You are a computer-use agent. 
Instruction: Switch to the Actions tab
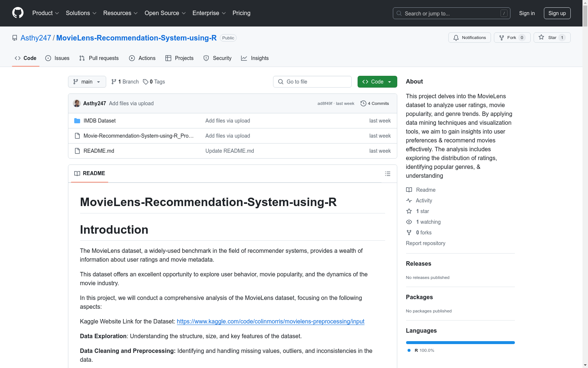[x=142, y=58]
